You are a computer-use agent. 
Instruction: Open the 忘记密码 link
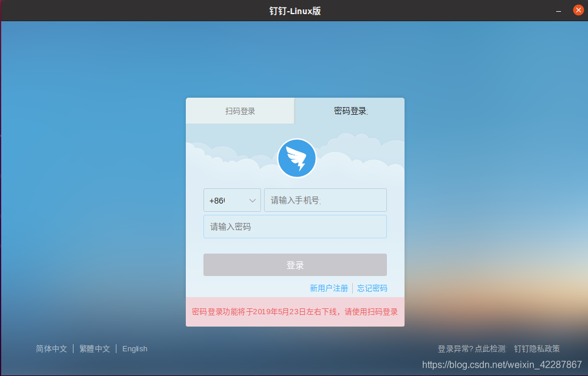[x=372, y=288]
